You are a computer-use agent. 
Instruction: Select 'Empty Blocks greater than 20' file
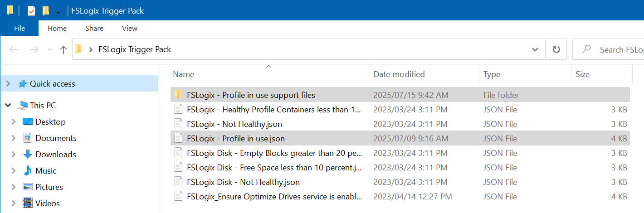click(x=400, y=153)
